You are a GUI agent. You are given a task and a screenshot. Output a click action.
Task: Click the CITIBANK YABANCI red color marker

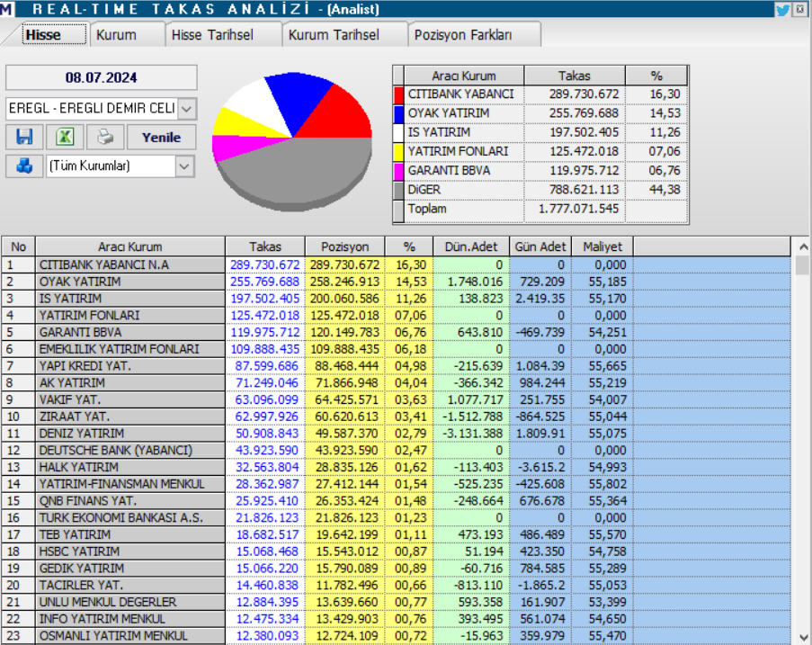[398, 94]
